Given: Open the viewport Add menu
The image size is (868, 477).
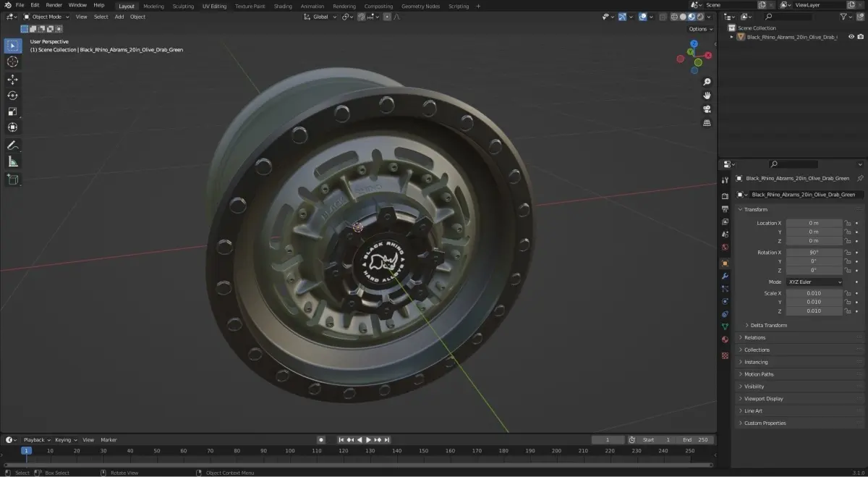Looking at the screenshot, I should (x=119, y=17).
